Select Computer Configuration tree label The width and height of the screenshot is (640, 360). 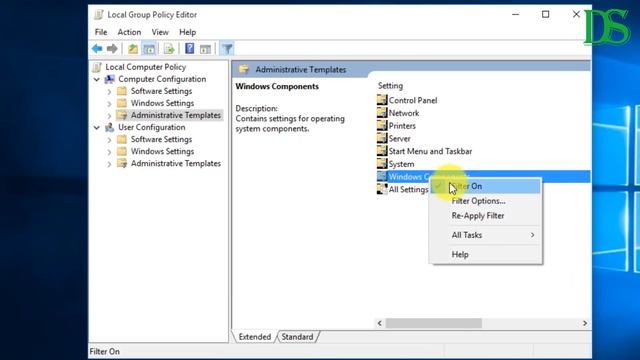click(162, 79)
